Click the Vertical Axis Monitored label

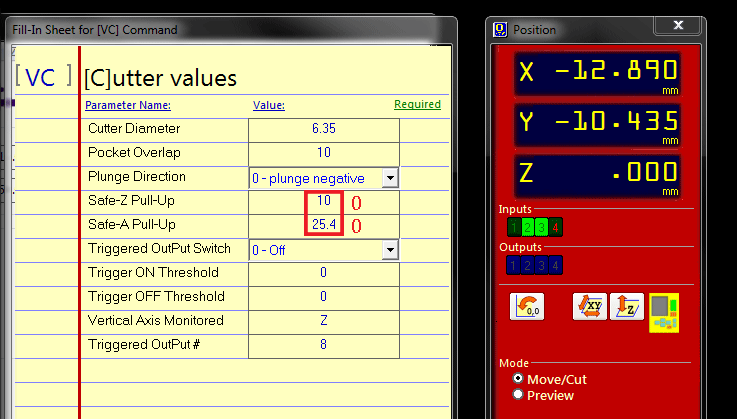(x=156, y=321)
